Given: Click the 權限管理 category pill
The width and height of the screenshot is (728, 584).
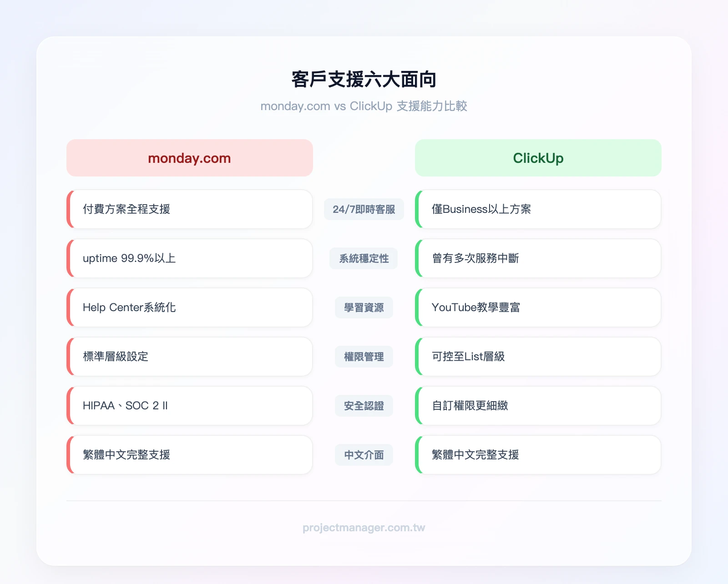Looking at the screenshot, I should [x=364, y=357].
